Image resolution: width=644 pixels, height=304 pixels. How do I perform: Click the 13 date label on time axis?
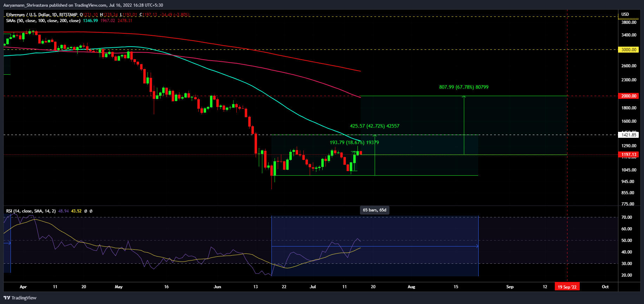pyautogui.click(x=256, y=287)
